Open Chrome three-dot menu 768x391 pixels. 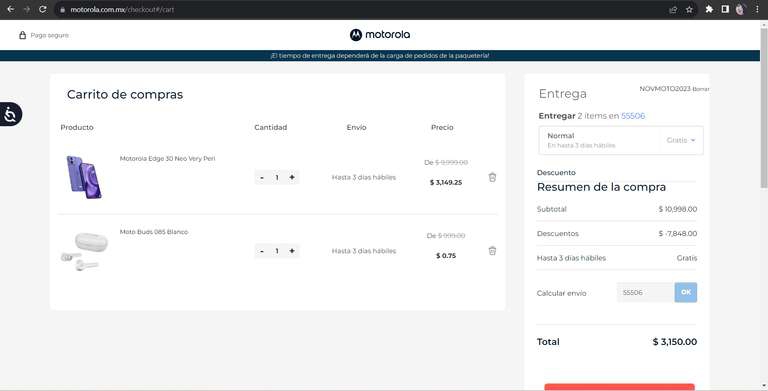point(757,9)
